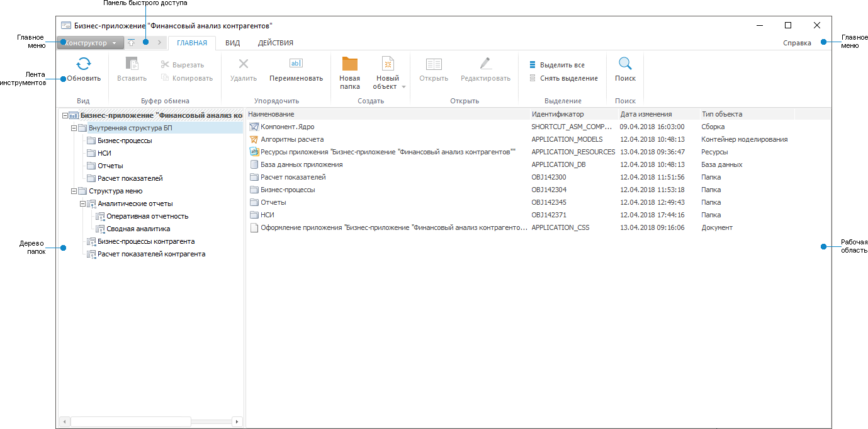Click the tree horizontal scrollbar thumb
868x429 pixels.
point(130,421)
